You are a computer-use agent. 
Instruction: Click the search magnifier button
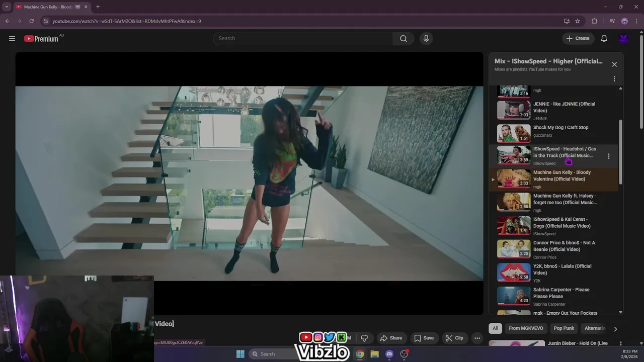coord(404,38)
